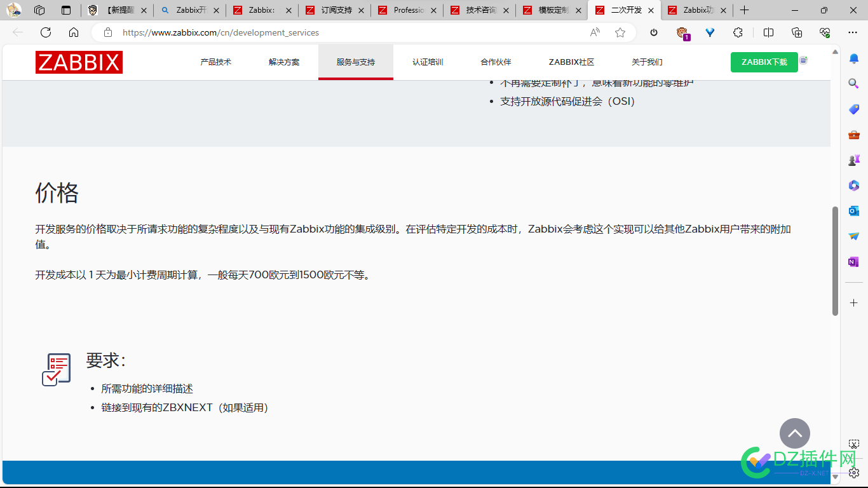
Task: Add this page to favorites
Action: click(x=620, y=32)
